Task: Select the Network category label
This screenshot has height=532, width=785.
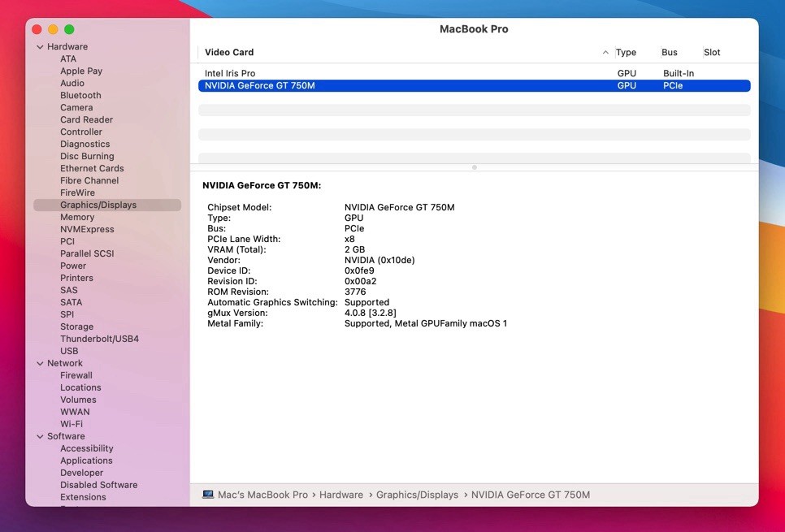Action: 64,363
